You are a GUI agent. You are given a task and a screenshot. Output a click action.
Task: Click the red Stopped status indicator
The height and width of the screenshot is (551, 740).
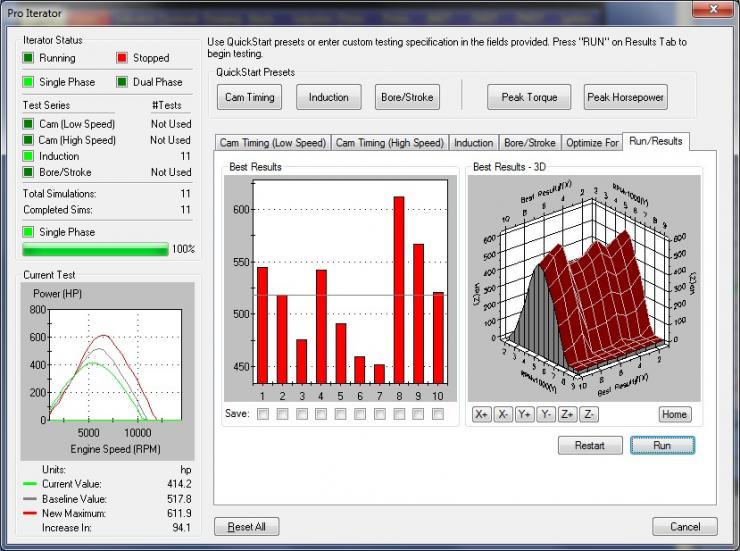tap(122, 58)
